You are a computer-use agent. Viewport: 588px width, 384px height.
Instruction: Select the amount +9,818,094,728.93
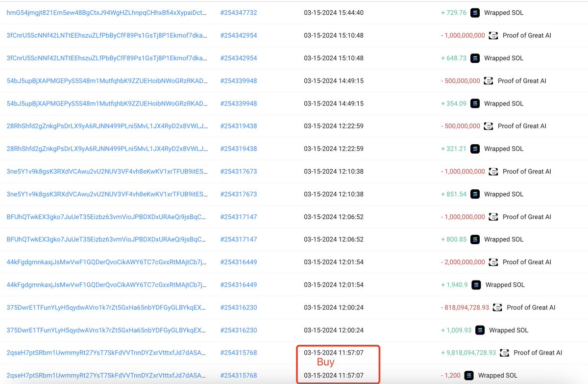pyautogui.click(x=468, y=353)
